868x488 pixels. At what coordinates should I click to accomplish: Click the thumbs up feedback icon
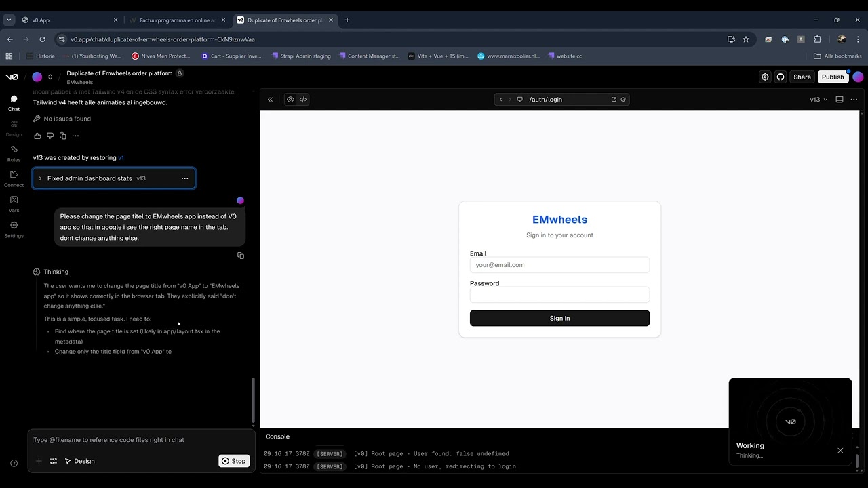pyautogui.click(x=37, y=136)
